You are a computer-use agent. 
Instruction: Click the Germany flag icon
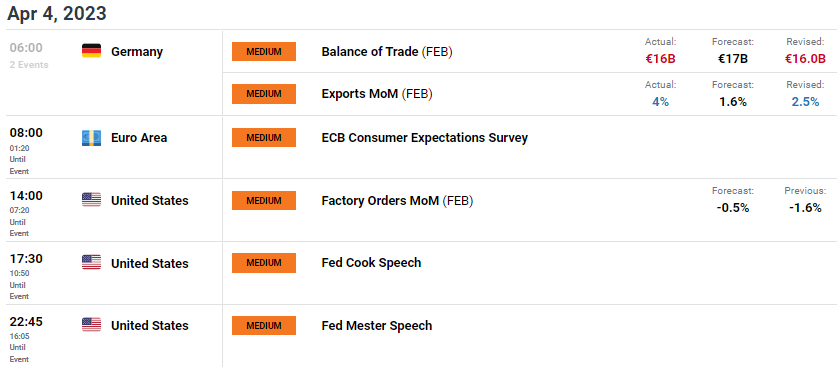(x=91, y=51)
